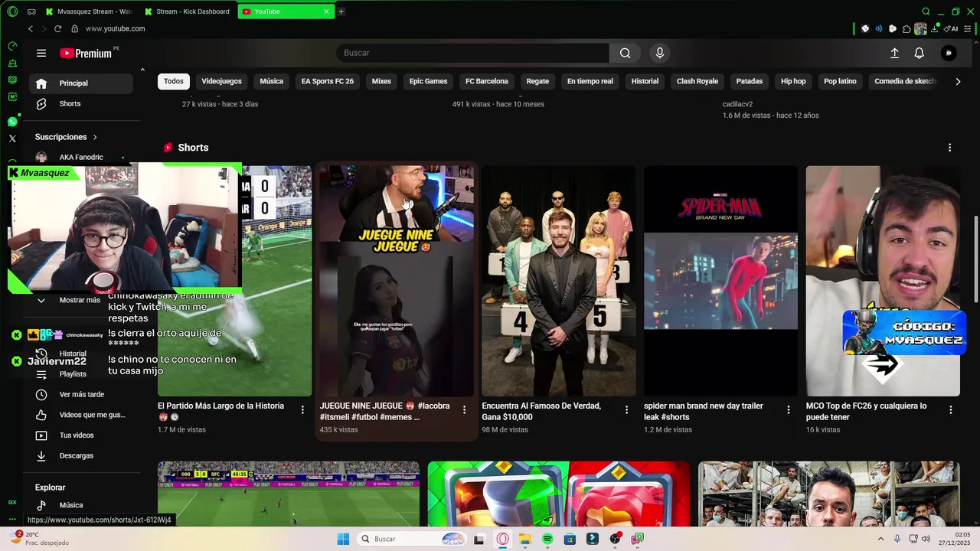This screenshot has height=551, width=980.
Task: Play the 'Encuentra Al Famoso De Verdad' short
Action: click(558, 281)
